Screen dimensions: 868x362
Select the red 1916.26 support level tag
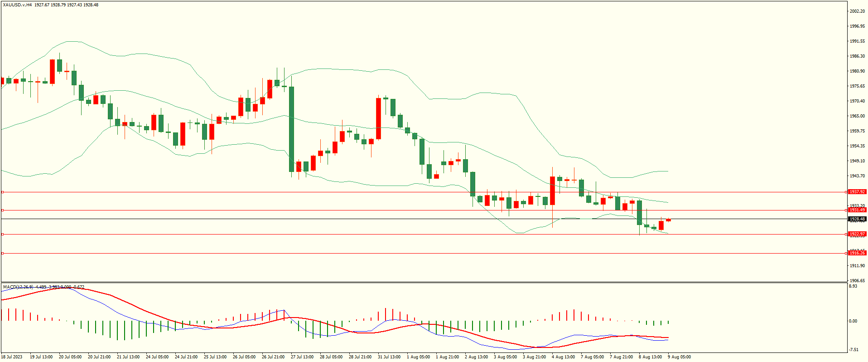point(857,253)
